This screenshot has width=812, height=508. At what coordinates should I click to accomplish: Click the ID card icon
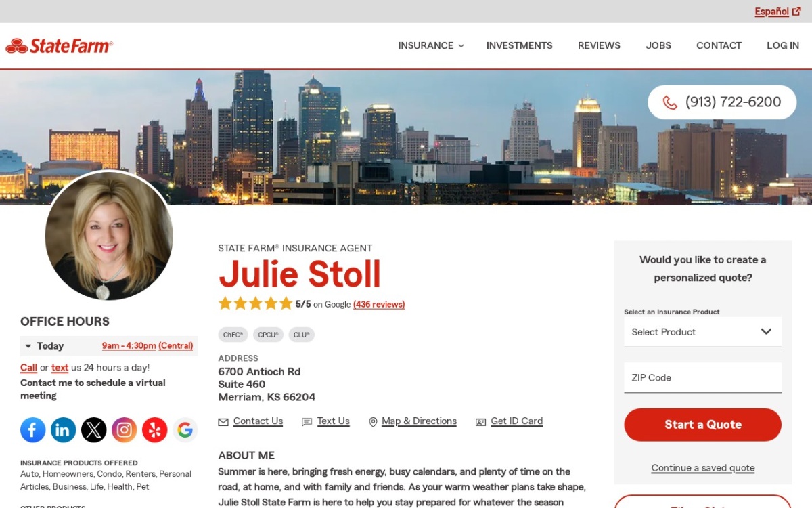pos(481,422)
